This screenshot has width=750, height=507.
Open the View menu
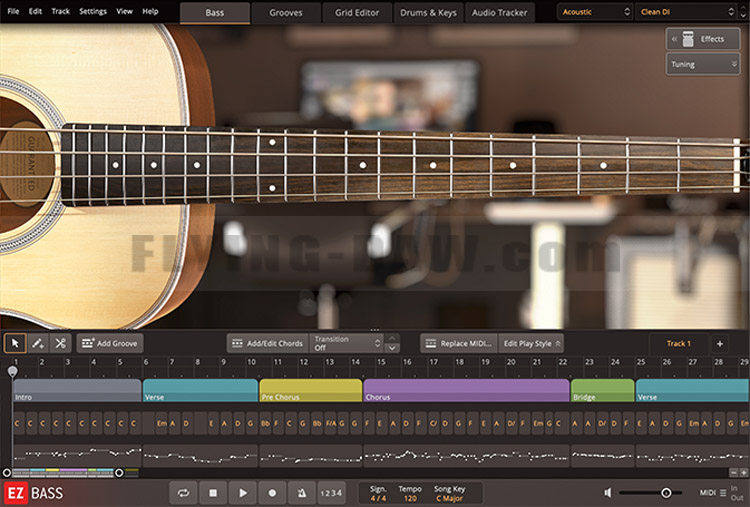tap(124, 11)
